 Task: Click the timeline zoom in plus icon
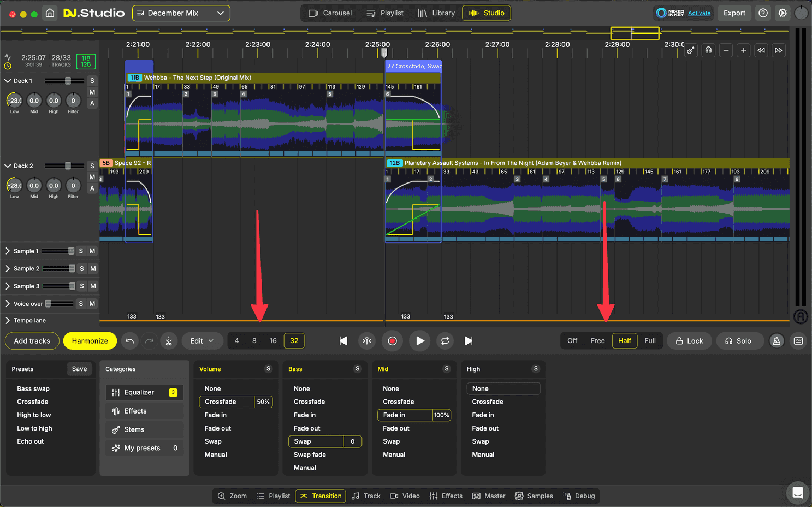743,50
